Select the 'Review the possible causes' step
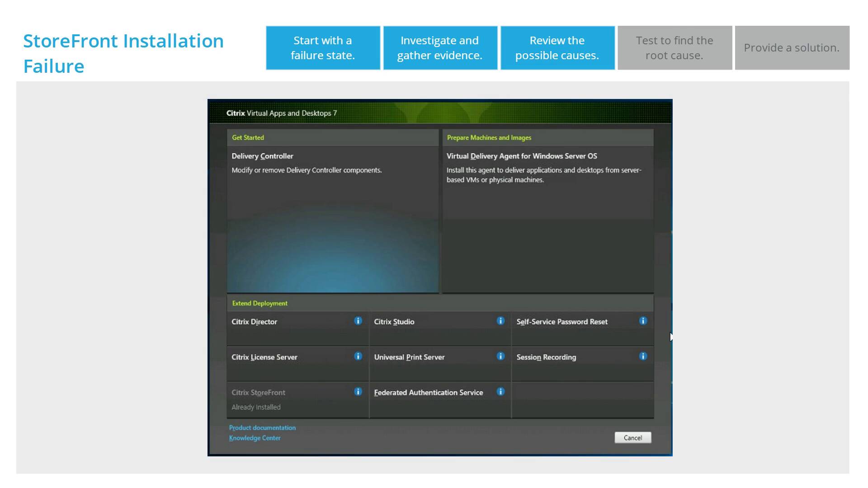 click(x=557, y=48)
